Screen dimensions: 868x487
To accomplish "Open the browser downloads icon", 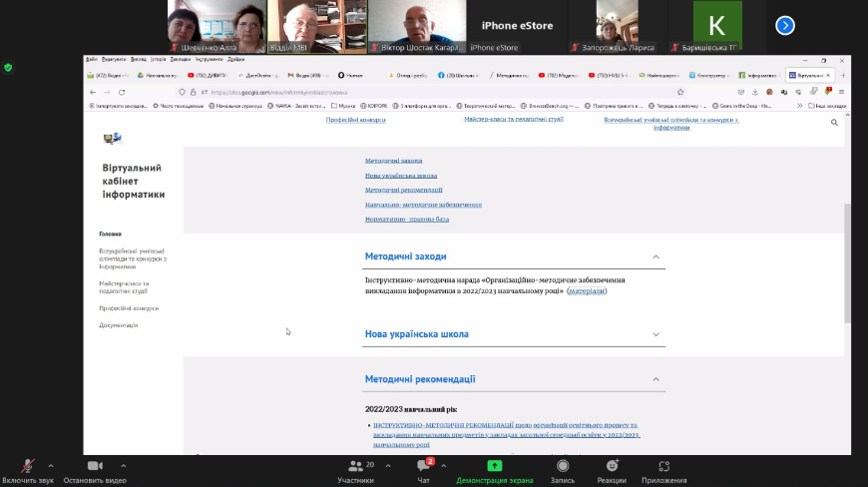I will tap(755, 93).
